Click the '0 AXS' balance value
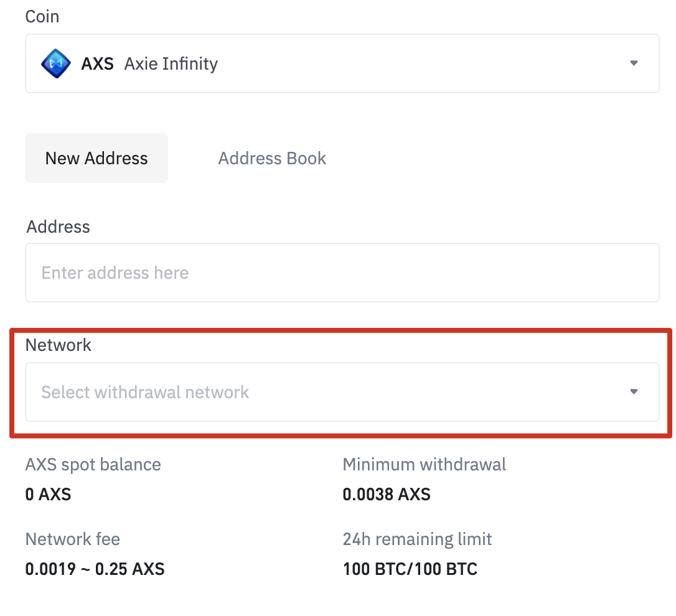 point(48,495)
